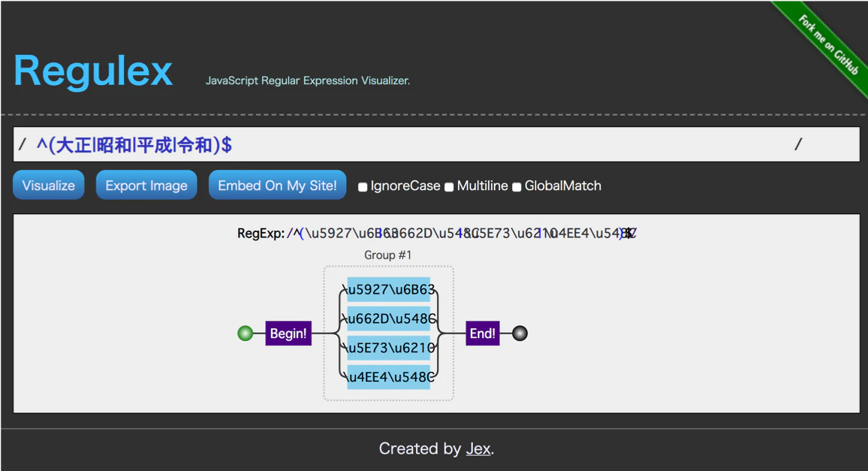Open the Fork me on GitHub ribbon
Image resolution: width=868 pixels, height=471 pixels.
point(828,45)
